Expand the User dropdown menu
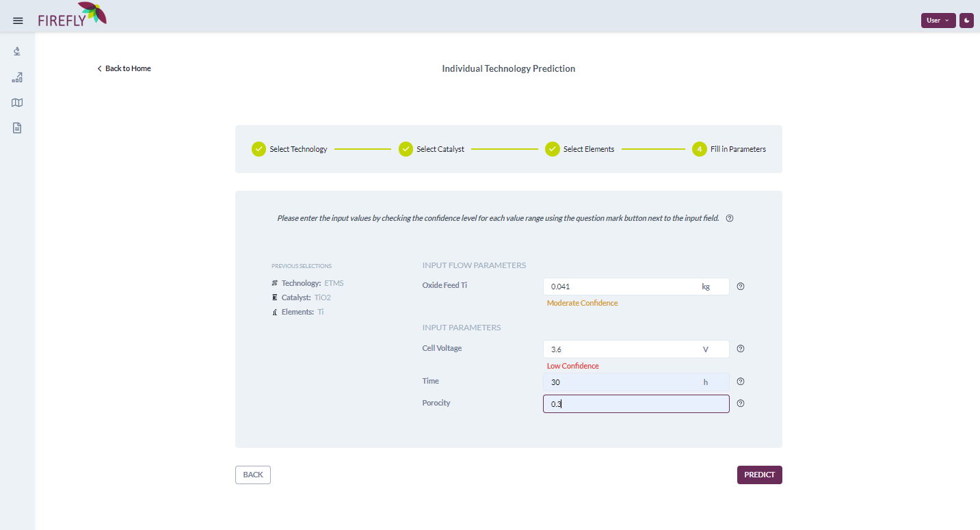 938,21
